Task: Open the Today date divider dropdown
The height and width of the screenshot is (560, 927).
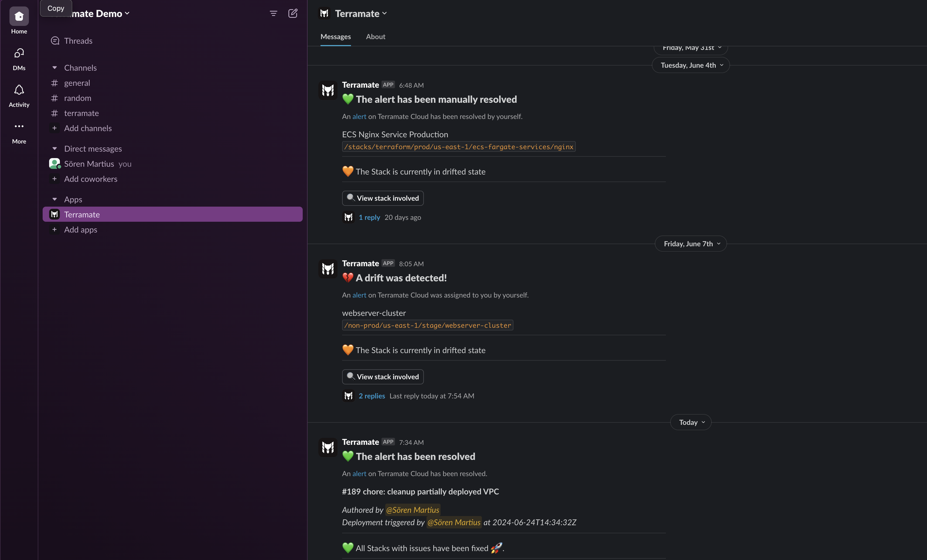Action: 691,422
